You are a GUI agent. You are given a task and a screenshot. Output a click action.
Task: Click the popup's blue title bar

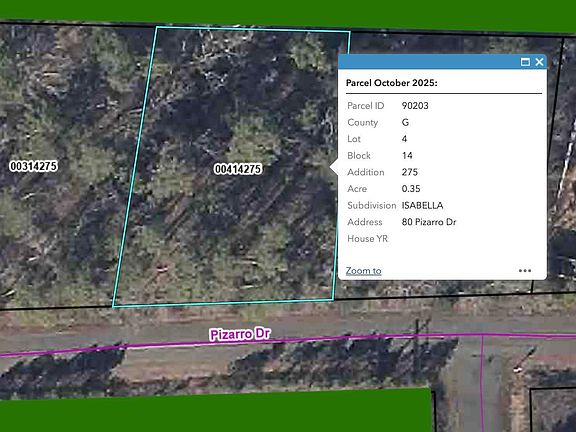coord(426,62)
